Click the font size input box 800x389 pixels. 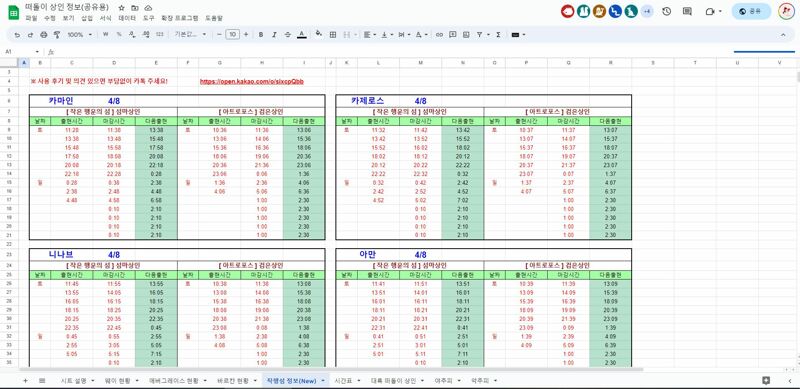click(x=232, y=35)
